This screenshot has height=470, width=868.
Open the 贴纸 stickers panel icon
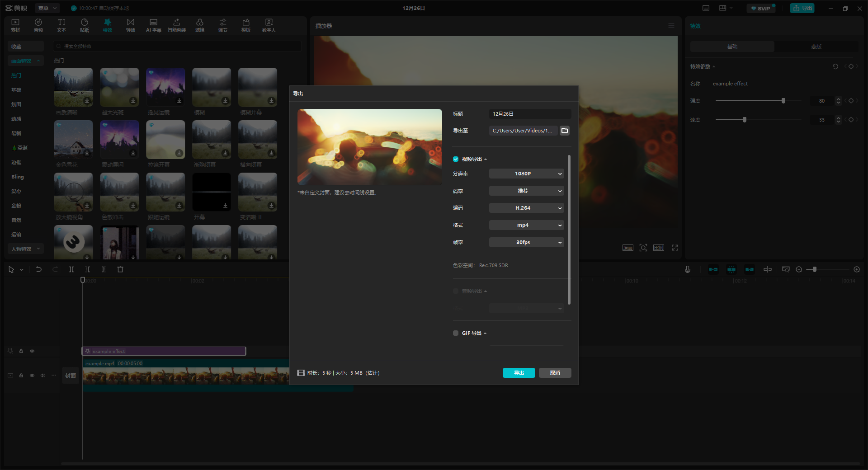tap(85, 25)
